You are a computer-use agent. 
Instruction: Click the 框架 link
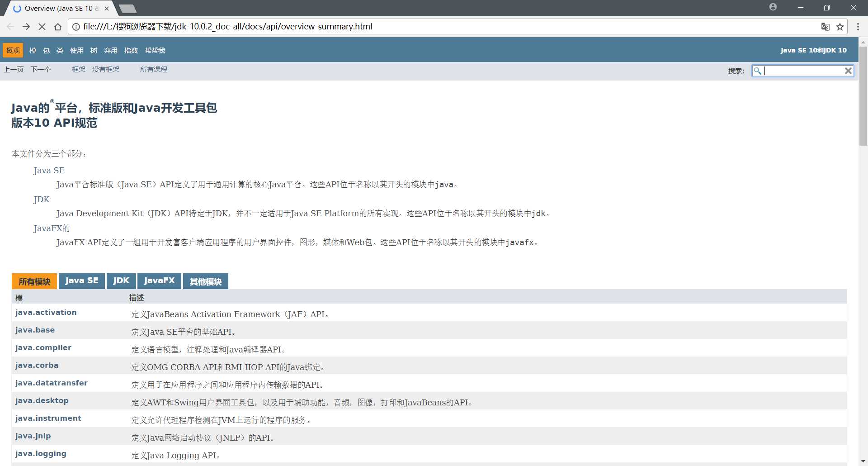pyautogui.click(x=79, y=69)
